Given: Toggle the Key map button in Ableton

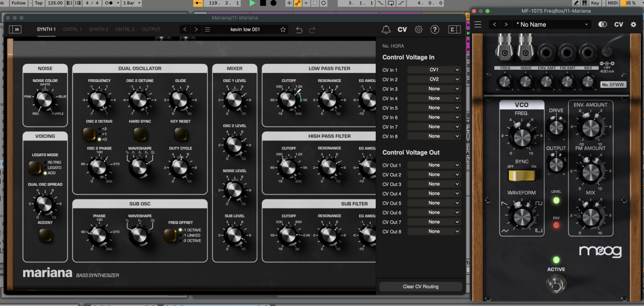Looking at the screenshot, I should click(x=595, y=3).
